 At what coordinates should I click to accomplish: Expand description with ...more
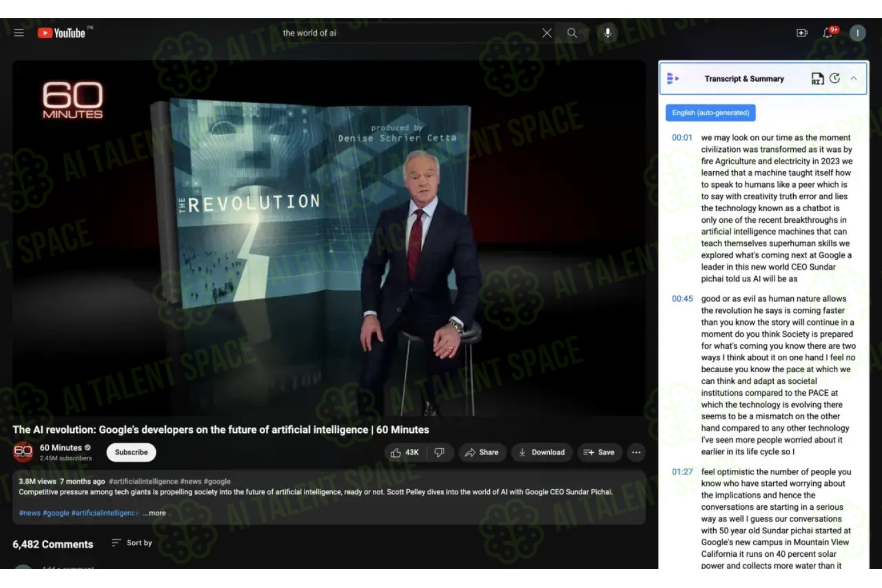155,513
